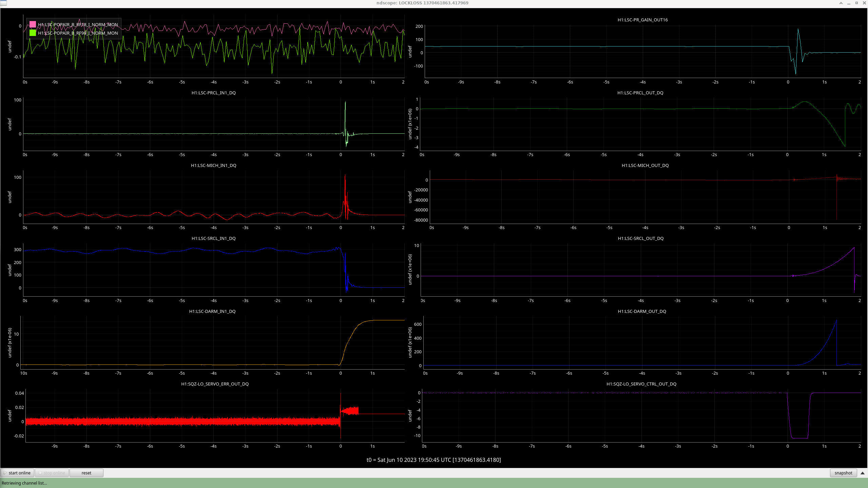Click the Retrieving channel list status bar
The height and width of the screenshot is (488, 868).
coord(24,483)
